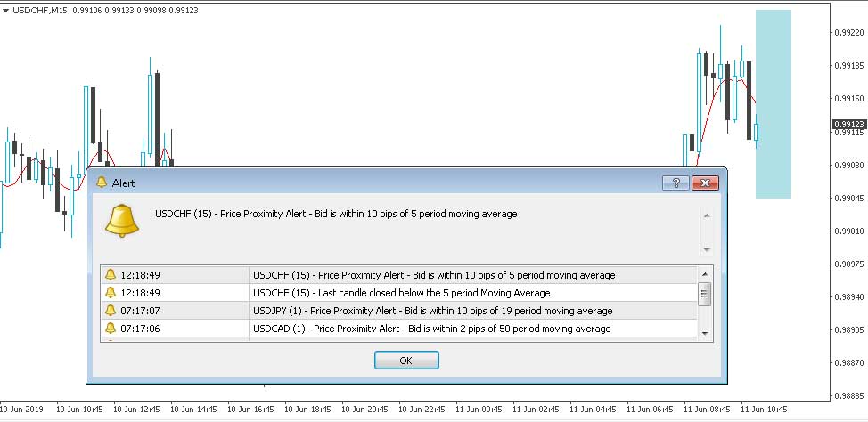Image resolution: width=868 pixels, height=422 pixels.
Task: Expand the triangle menu beside USDCHF,M15
Action: pos(6,10)
